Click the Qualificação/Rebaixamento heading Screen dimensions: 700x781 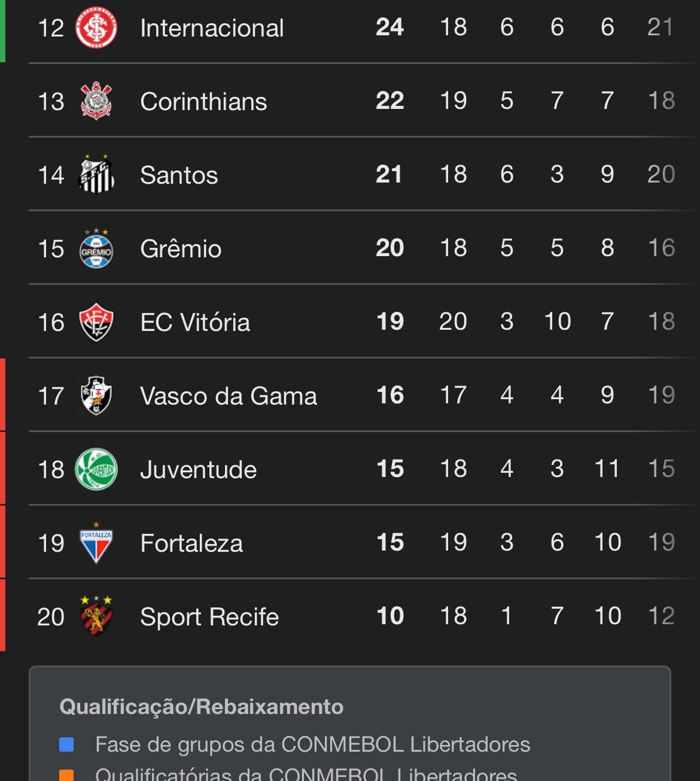pyautogui.click(x=202, y=707)
